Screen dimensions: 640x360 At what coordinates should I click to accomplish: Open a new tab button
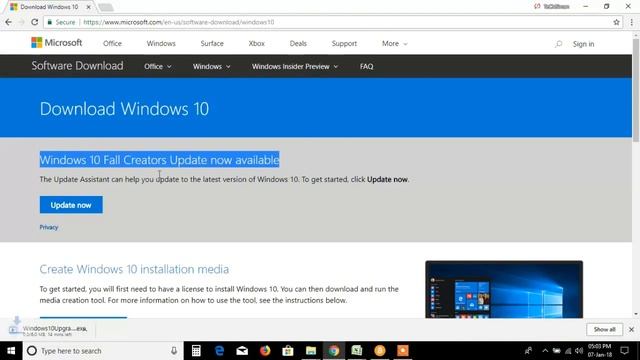pos(105,7)
